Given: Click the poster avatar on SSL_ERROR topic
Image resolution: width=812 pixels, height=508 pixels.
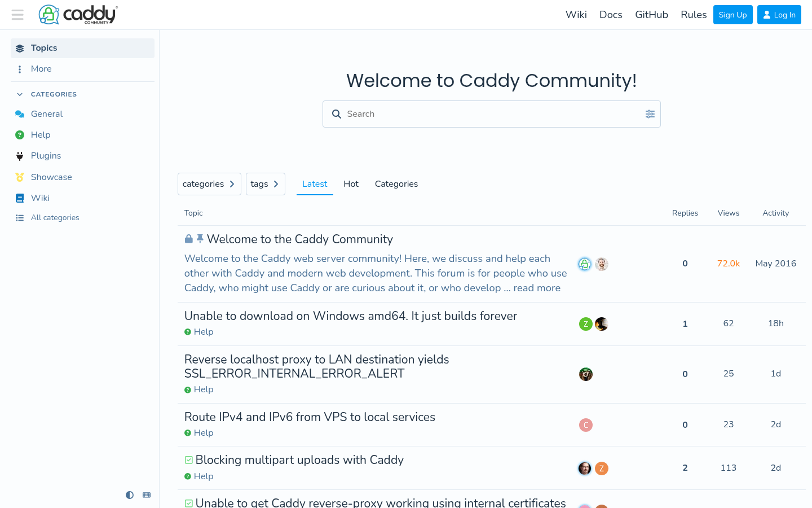Looking at the screenshot, I should point(586,374).
